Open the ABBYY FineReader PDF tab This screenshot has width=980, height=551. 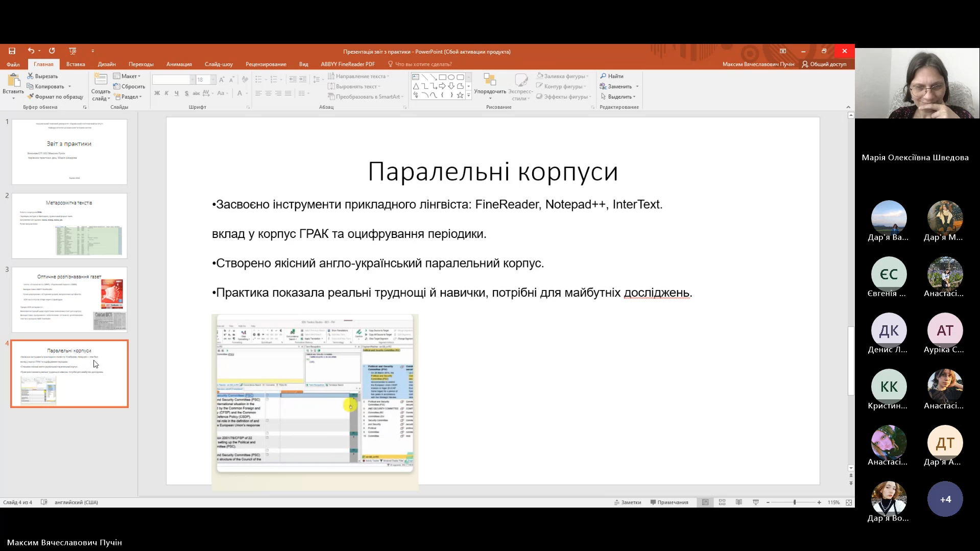pos(348,64)
